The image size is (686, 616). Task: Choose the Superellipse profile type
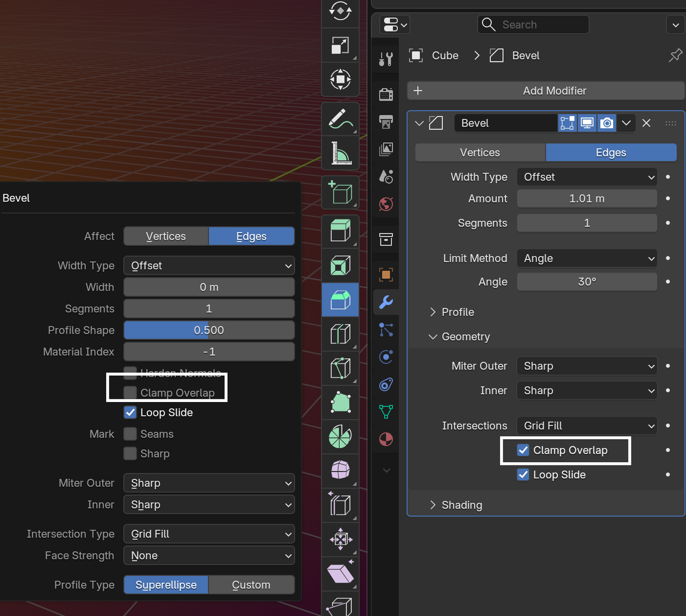click(166, 585)
